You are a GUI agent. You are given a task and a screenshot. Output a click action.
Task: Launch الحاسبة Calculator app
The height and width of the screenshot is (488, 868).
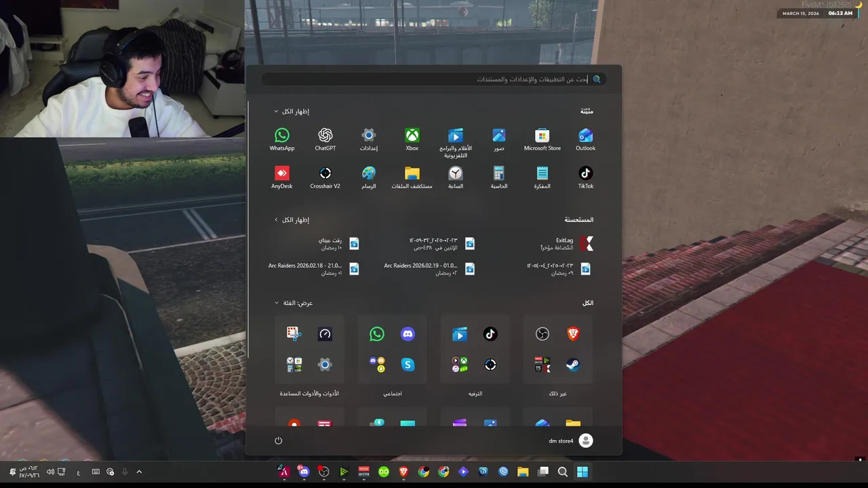pos(499,178)
